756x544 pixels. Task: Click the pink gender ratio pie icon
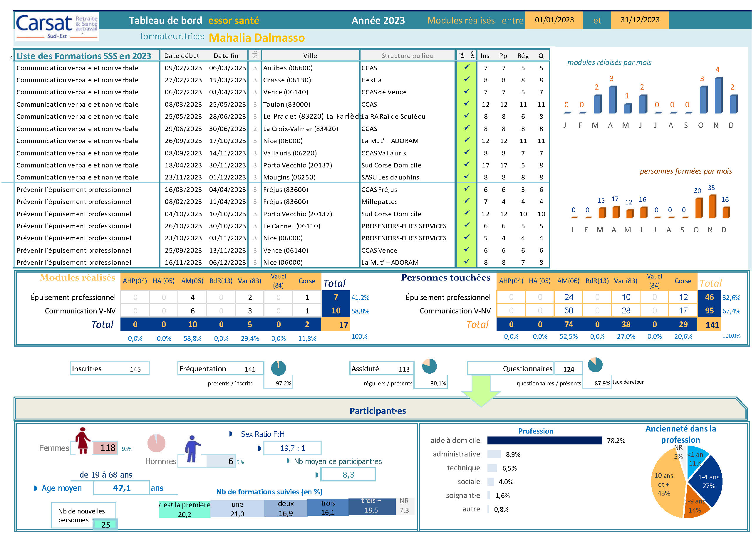pos(156,443)
